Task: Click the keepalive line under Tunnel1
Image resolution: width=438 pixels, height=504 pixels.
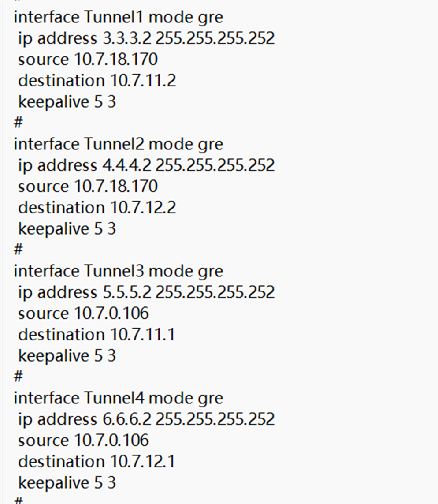Action: pos(67,102)
